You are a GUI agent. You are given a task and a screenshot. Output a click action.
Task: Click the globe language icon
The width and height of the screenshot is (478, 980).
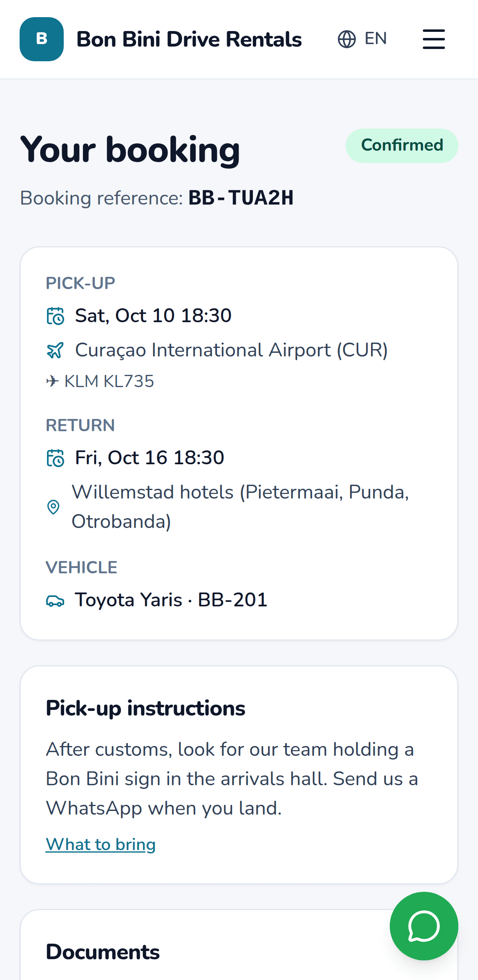point(346,39)
